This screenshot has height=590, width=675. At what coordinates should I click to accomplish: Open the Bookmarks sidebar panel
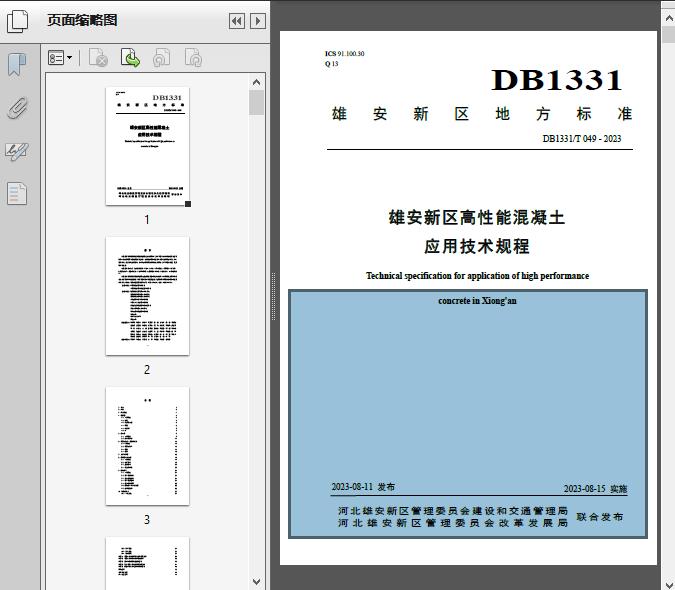coord(17,65)
